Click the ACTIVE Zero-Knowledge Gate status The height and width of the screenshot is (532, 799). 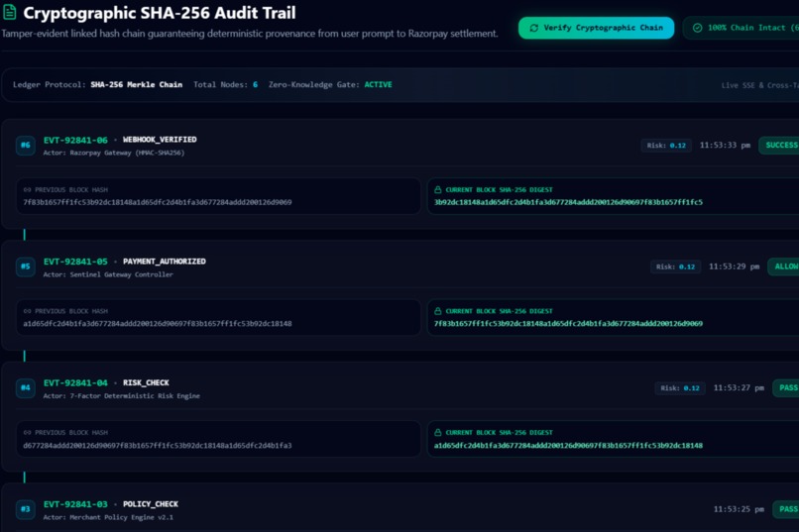click(x=378, y=85)
